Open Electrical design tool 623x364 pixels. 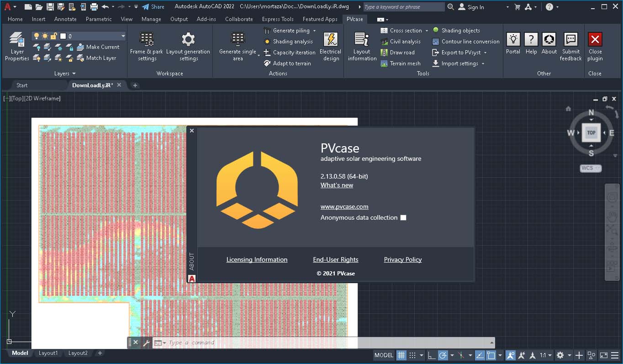tap(330, 46)
